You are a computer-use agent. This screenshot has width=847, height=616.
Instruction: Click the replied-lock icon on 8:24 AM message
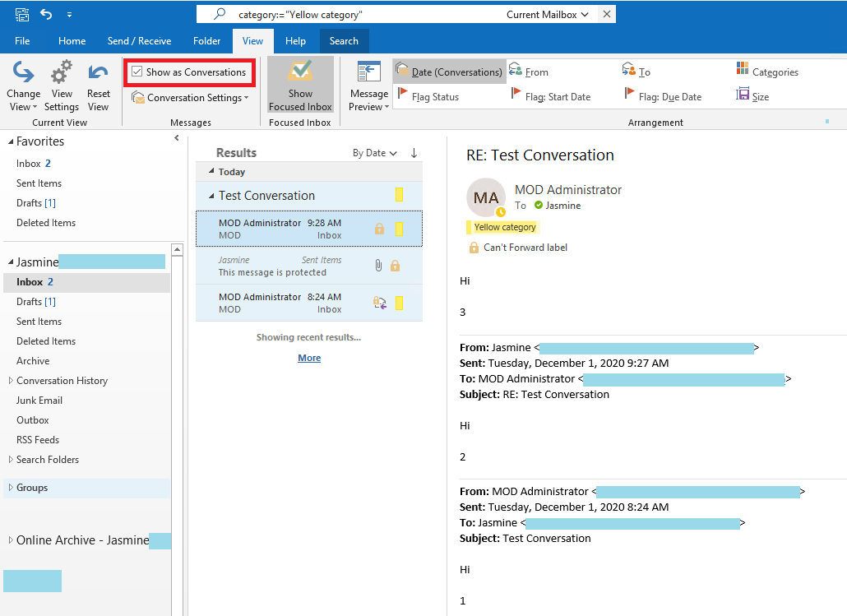[380, 303]
